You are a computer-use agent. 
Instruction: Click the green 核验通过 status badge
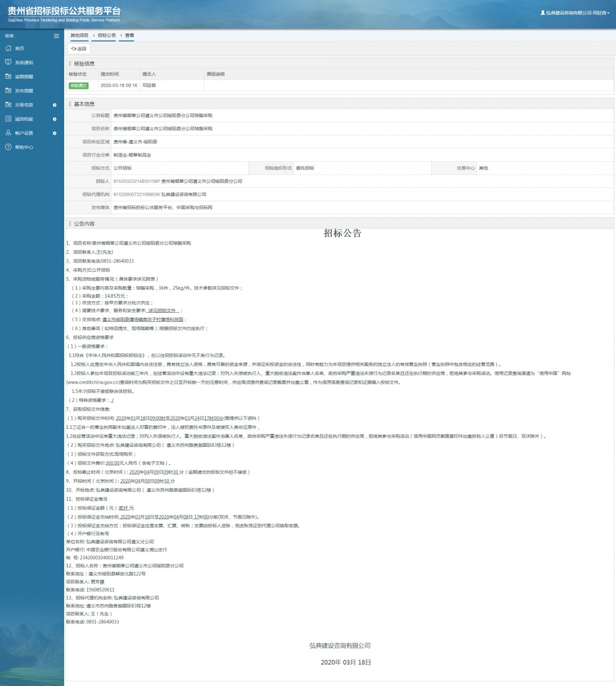[79, 86]
